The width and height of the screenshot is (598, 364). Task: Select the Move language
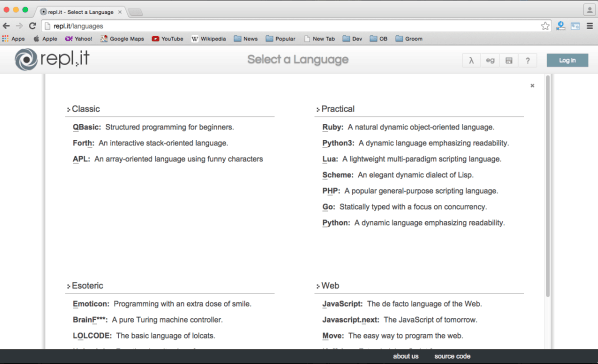coord(333,336)
